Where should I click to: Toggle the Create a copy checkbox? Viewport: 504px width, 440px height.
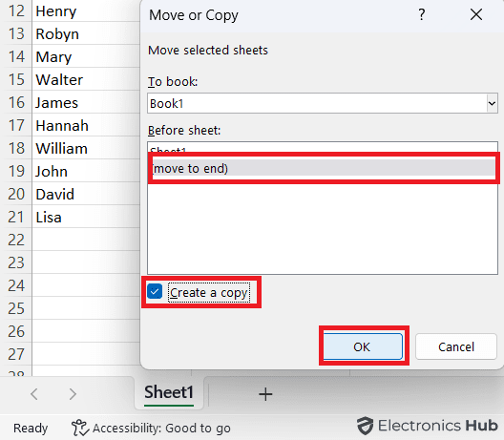tap(155, 291)
